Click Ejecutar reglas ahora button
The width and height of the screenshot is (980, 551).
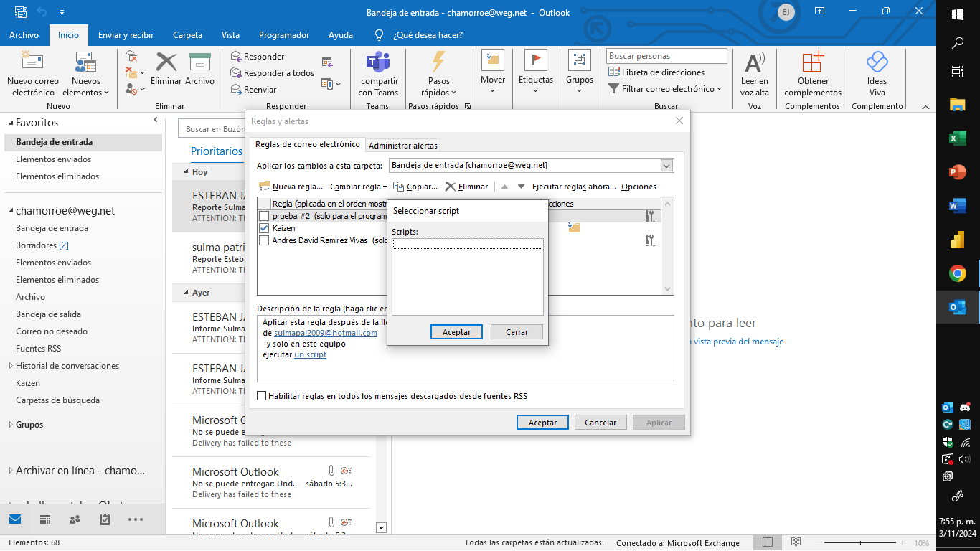click(574, 187)
